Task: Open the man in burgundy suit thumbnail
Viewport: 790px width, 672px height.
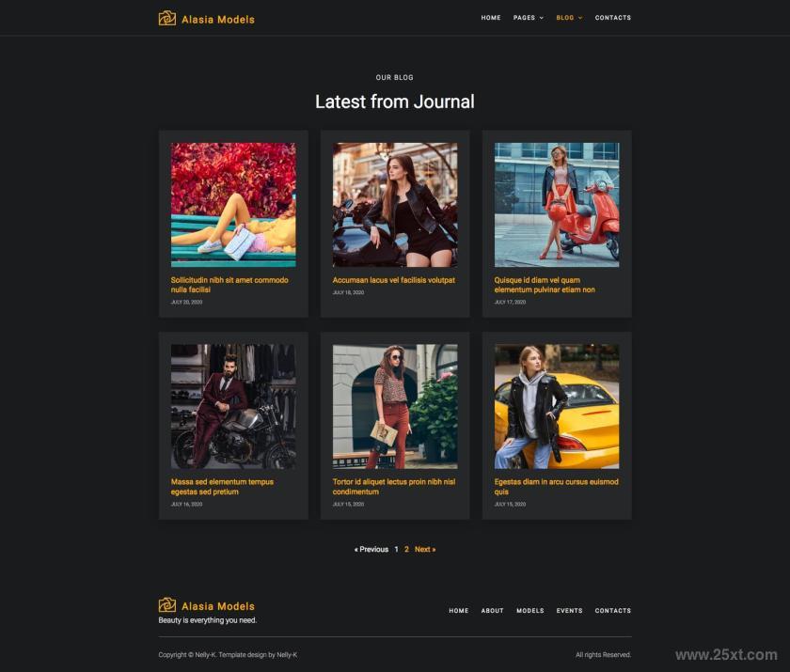Action: (233, 407)
